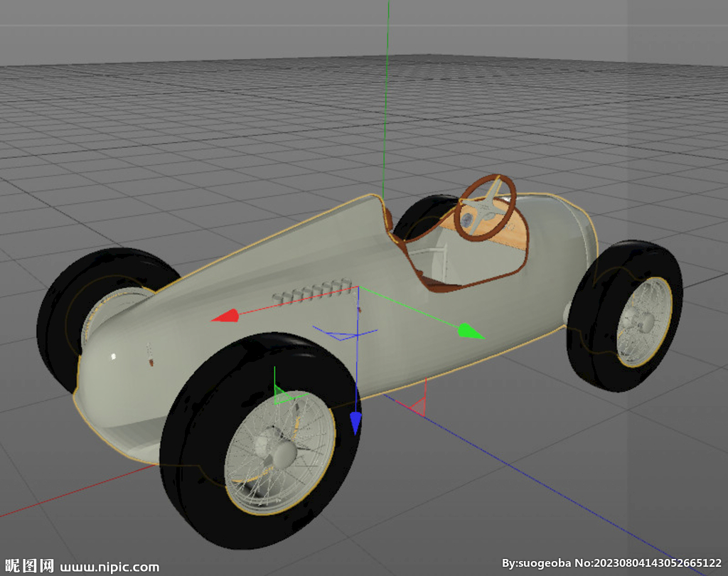Image resolution: width=728 pixels, height=576 pixels.
Task: Click the red X-axis arrow handle
Action: point(225,315)
